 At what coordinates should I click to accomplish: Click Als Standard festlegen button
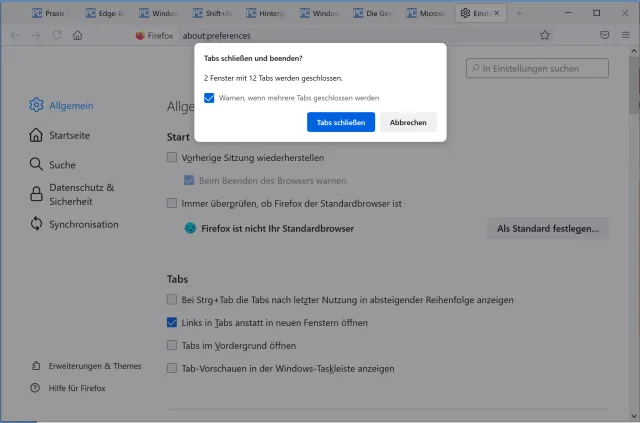(x=548, y=229)
